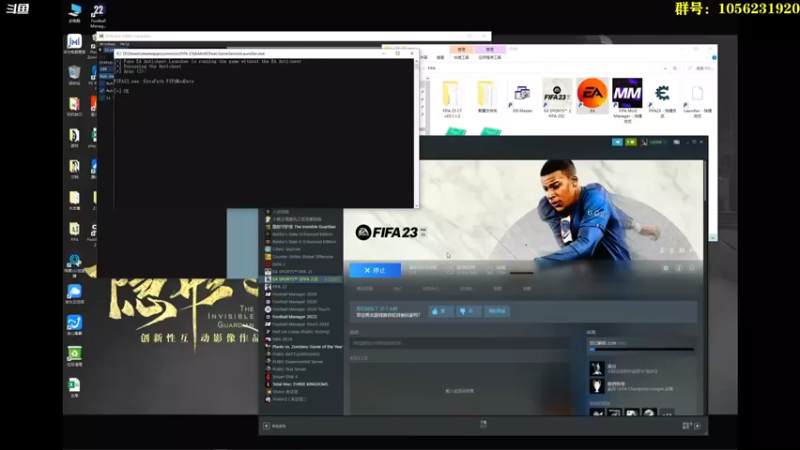Launch the EA app shortcut in Explorer

[x=592, y=95]
